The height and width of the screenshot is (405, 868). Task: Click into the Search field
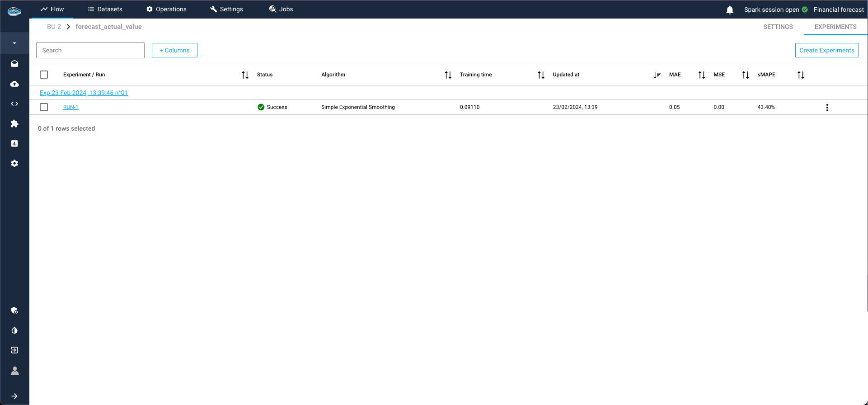coord(90,50)
